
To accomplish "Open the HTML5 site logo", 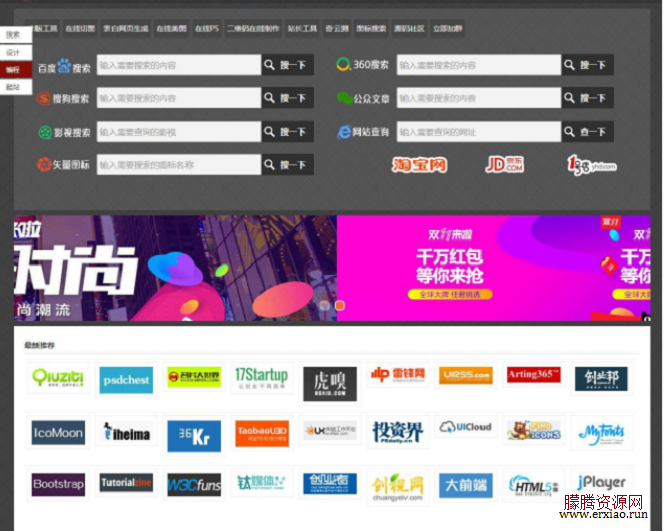I will pos(534,485).
